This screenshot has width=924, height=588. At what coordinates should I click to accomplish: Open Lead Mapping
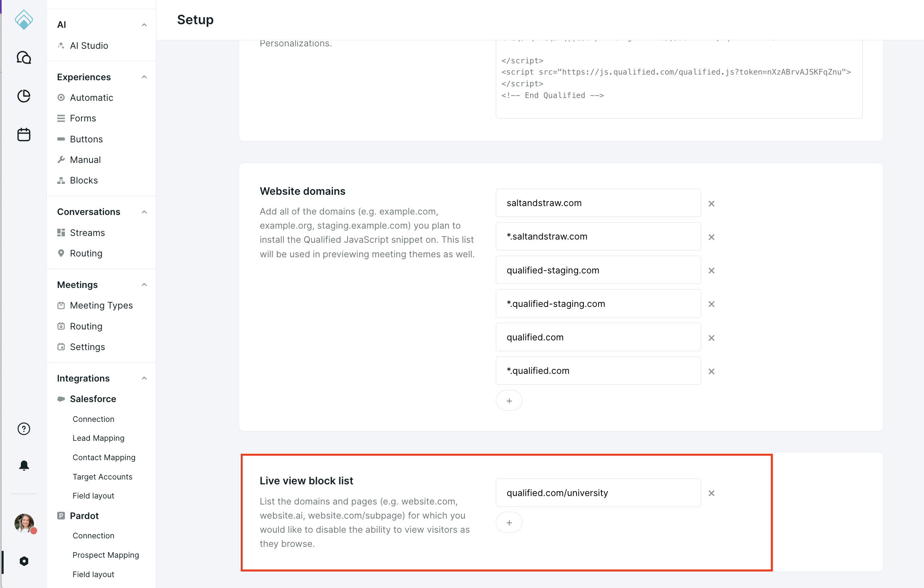point(98,438)
